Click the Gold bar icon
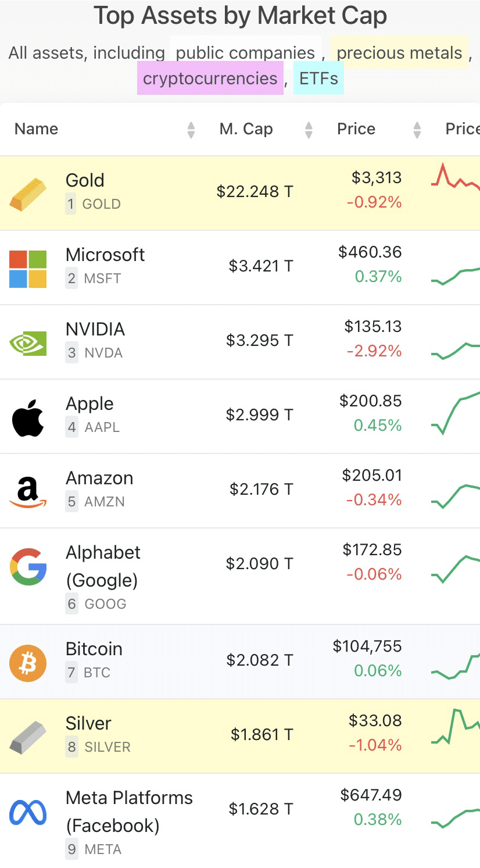The image size is (480, 868). 28,194
